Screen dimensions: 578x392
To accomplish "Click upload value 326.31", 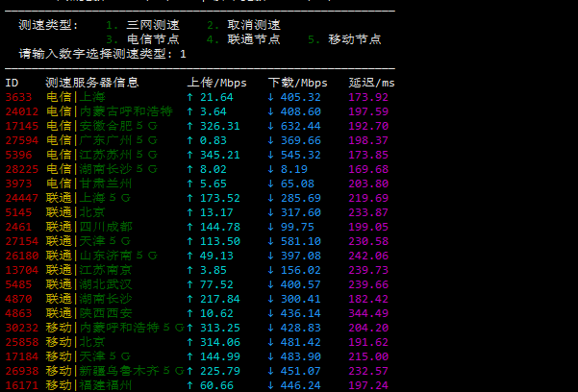I will 220,126.
